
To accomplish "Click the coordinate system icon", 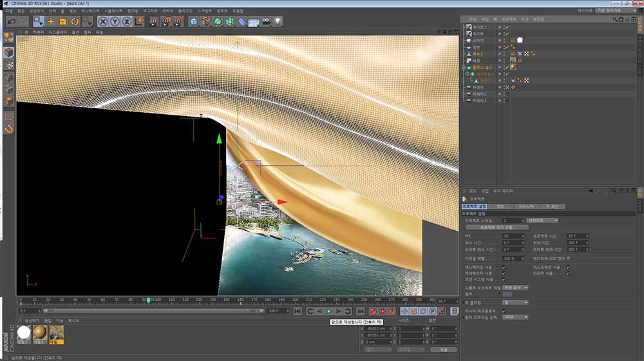I will [x=139, y=21].
